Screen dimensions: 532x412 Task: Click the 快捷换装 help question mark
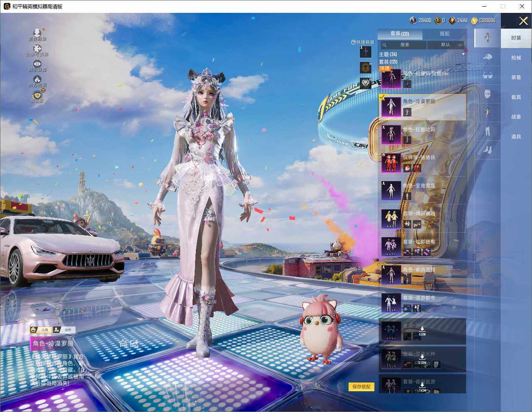tap(354, 42)
